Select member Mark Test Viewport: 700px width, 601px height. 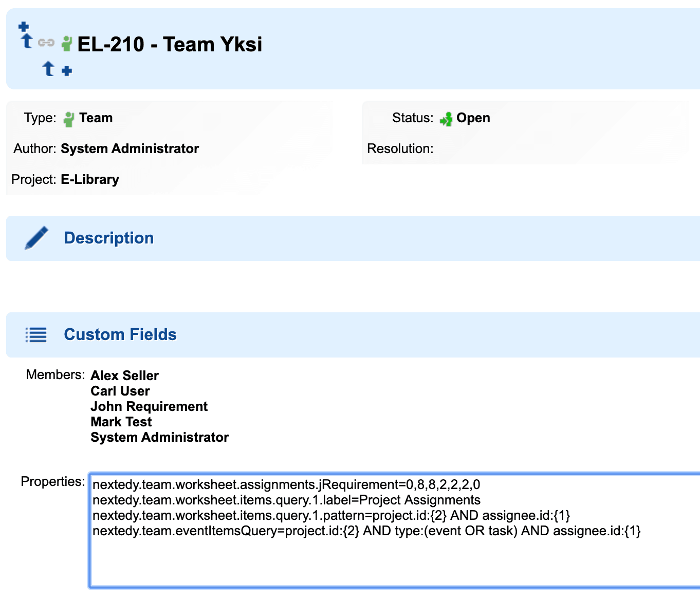click(121, 422)
